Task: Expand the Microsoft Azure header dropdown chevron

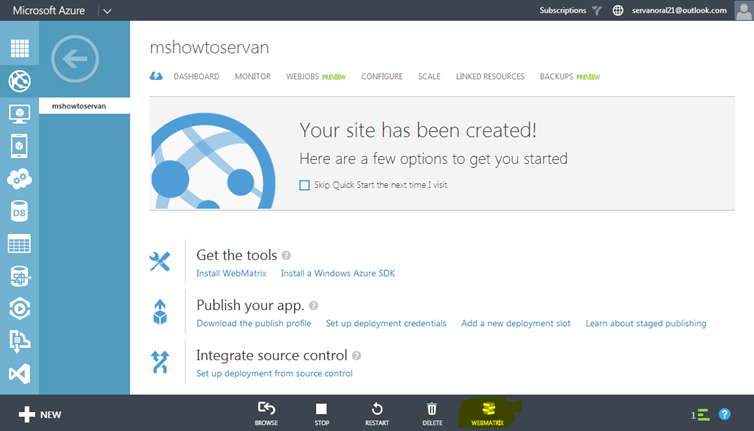Action: coord(107,11)
